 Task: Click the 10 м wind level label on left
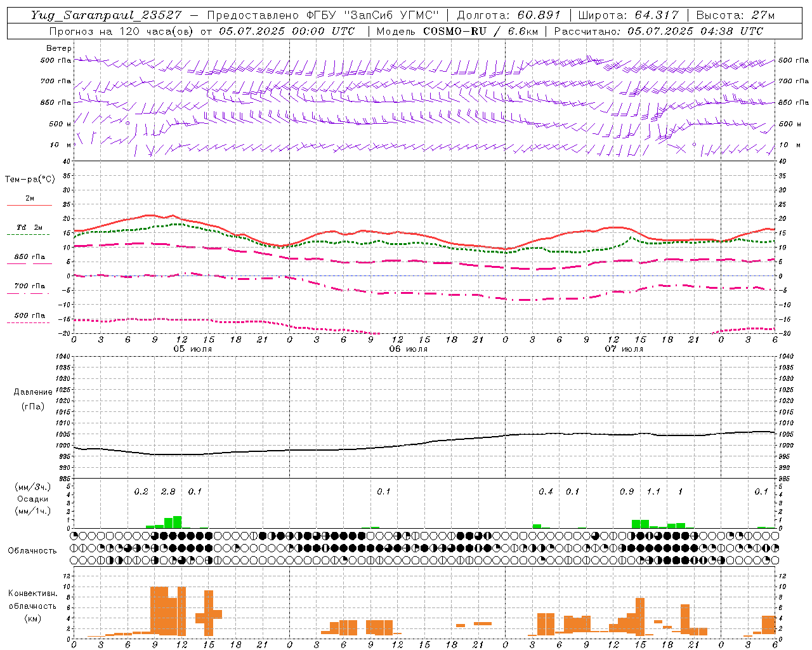coord(61,145)
